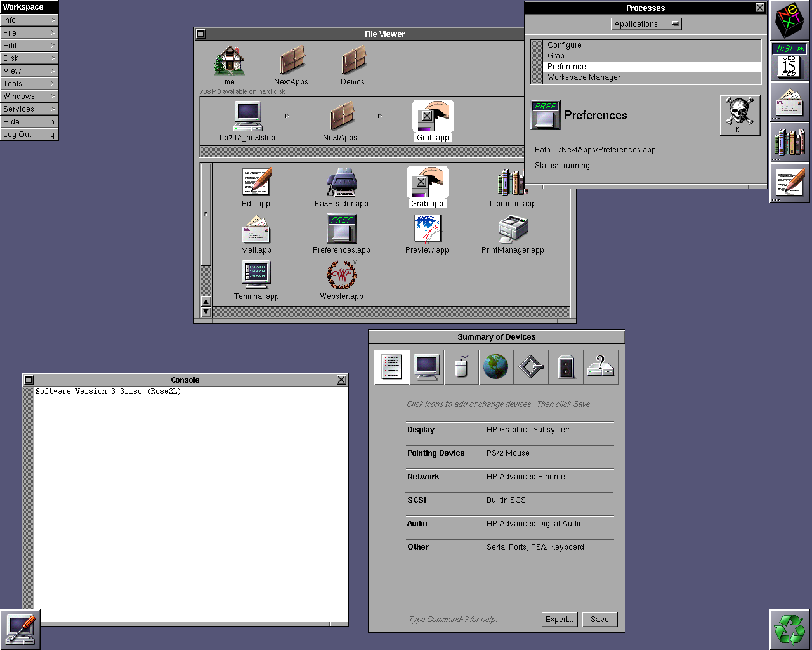The width and height of the screenshot is (812, 650).
Task: Open mouse pointing devices icon
Action: (461, 367)
